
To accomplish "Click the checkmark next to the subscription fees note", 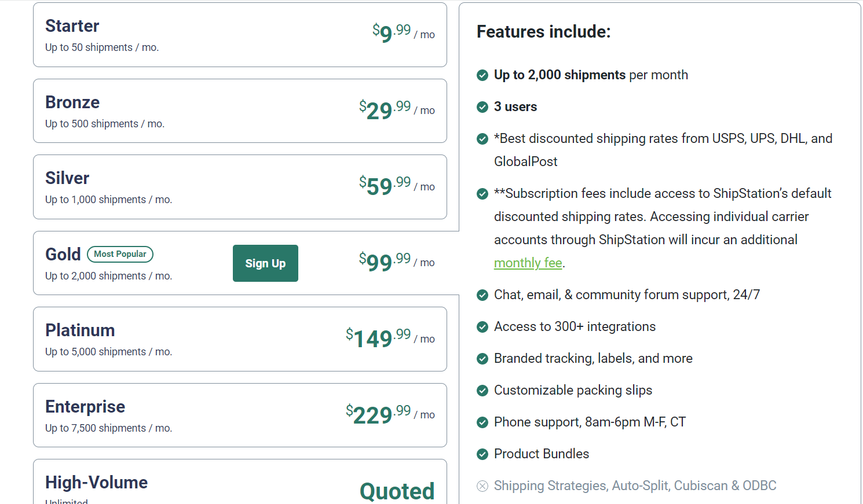I will click(x=482, y=194).
